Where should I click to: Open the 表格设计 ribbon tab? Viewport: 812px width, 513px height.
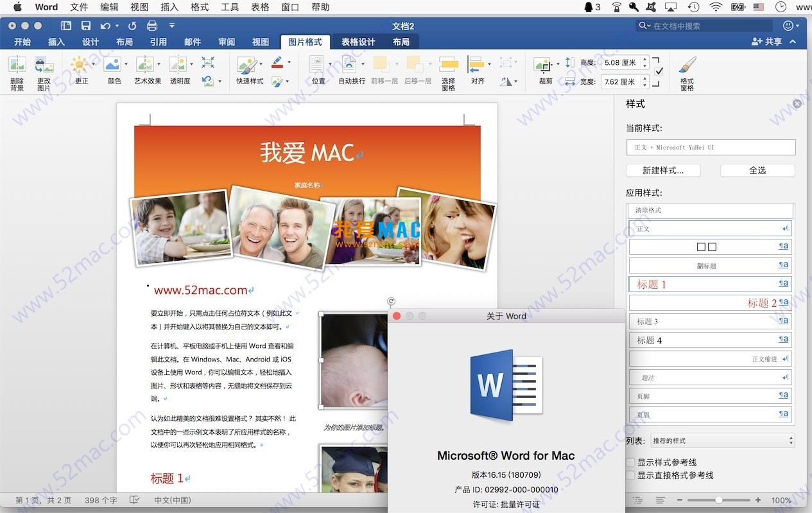(x=358, y=42)
